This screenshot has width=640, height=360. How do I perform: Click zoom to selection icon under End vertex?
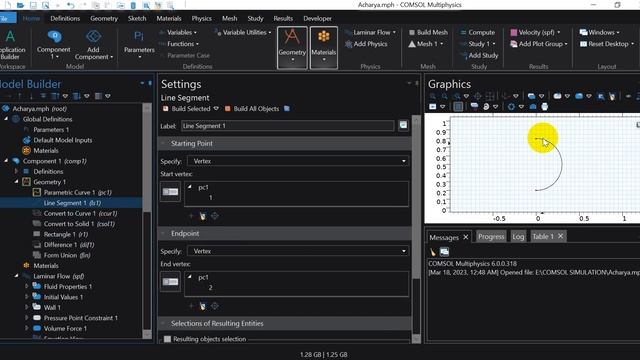point(215,306)
